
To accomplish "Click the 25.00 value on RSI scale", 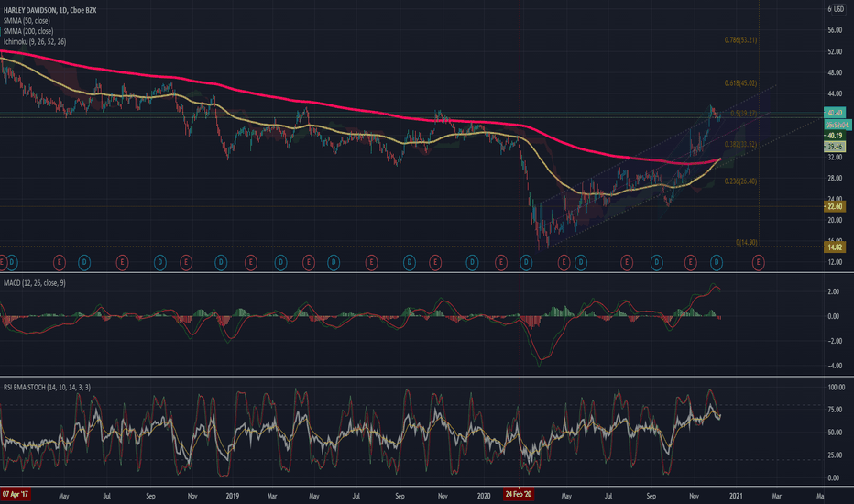I will coord(835,455).
